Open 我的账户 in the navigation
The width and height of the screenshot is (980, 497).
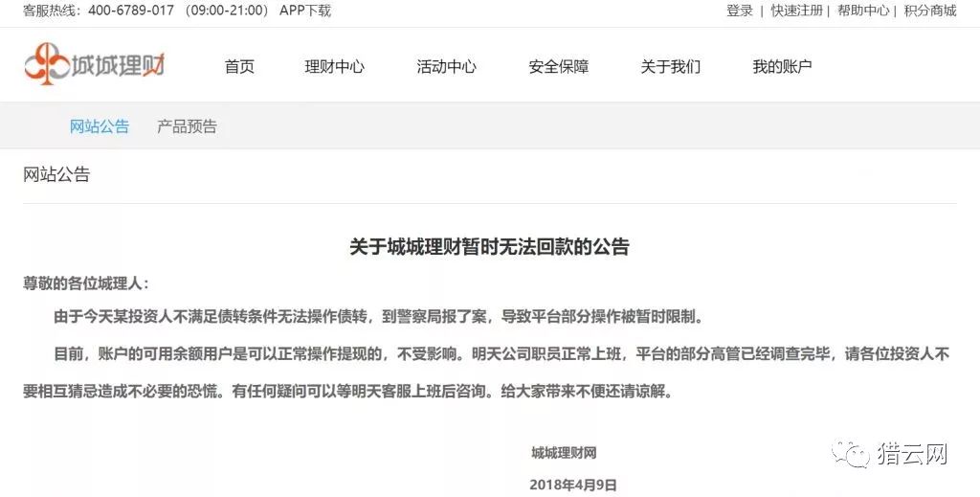coord(783,66)
